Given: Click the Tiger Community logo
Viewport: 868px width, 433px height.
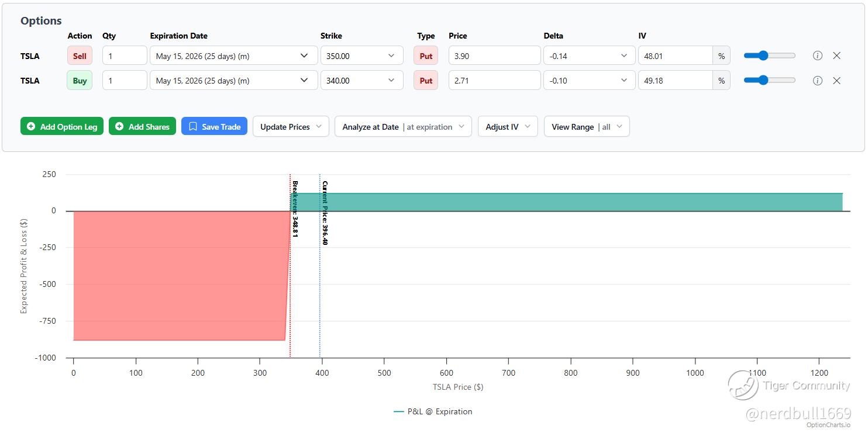Looking at the screenshot, I should tap(743, 385).
